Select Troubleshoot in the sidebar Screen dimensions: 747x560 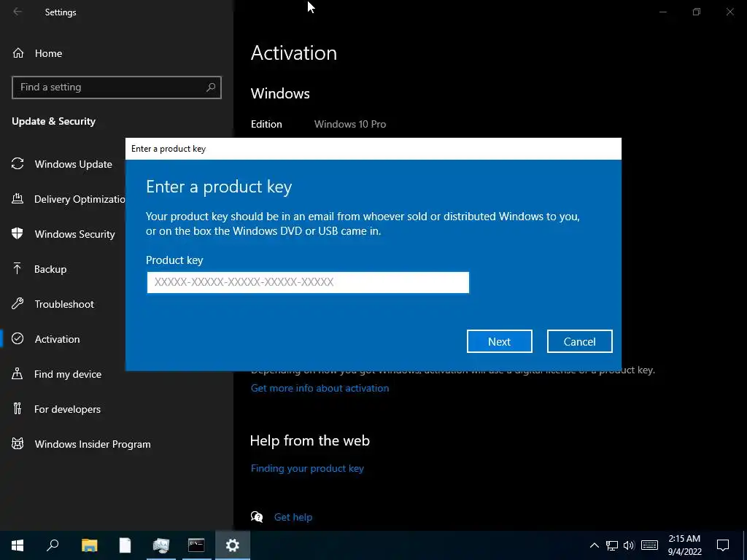tap(64, 304)
